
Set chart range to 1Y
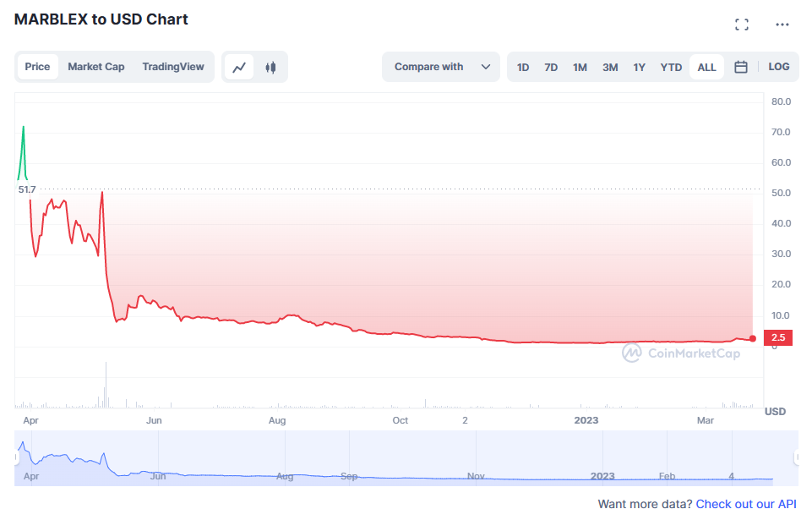click(639, 68)
